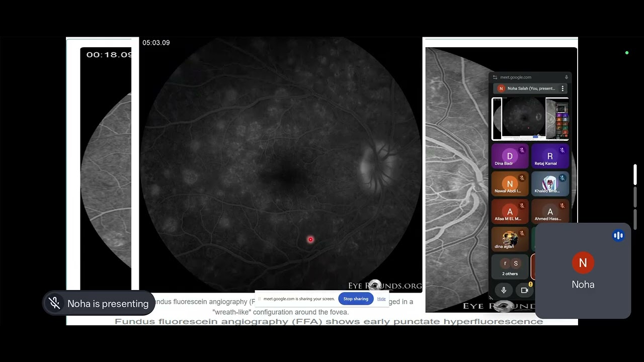Open the 2 others participants tile
This screenshot has width=644, height=362.
coord(510,266)
